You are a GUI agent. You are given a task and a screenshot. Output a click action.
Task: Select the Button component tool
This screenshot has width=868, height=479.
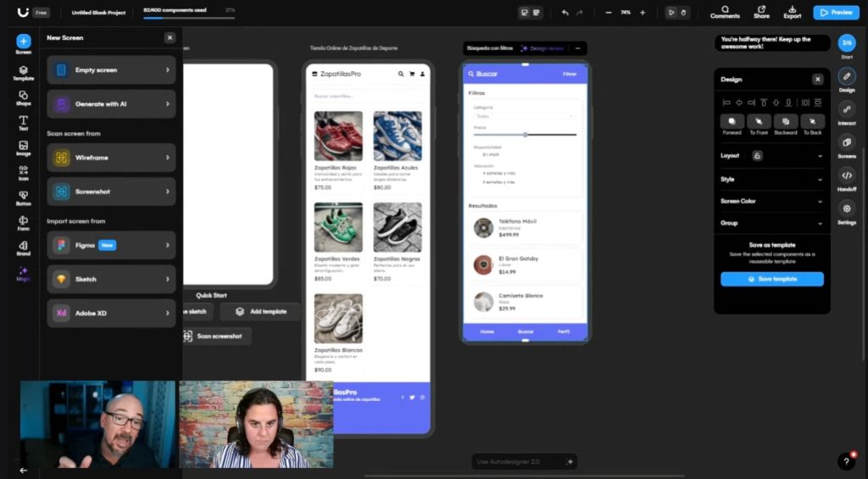click(x=23, y=198)
